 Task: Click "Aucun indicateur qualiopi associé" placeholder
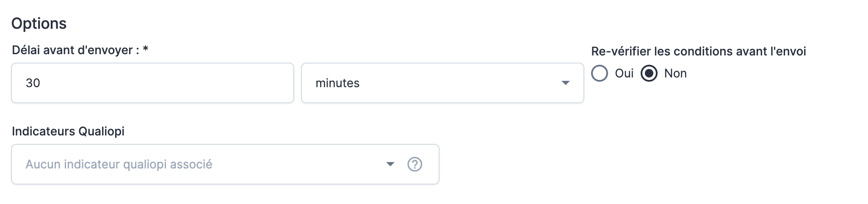[119, 164]
